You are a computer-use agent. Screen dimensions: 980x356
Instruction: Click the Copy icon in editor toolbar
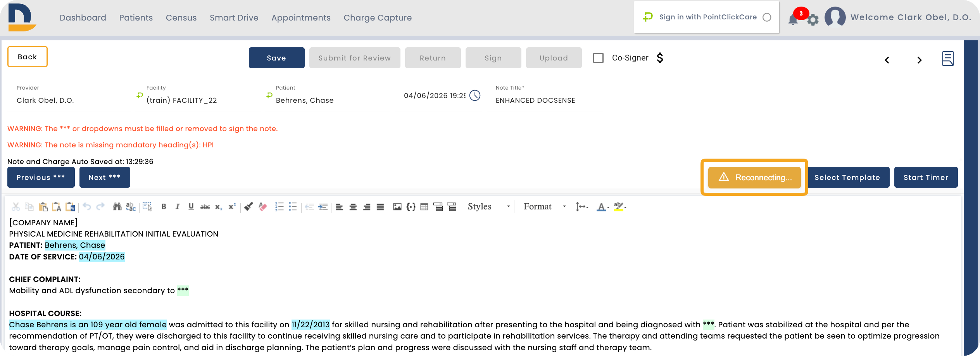(29, 207)
